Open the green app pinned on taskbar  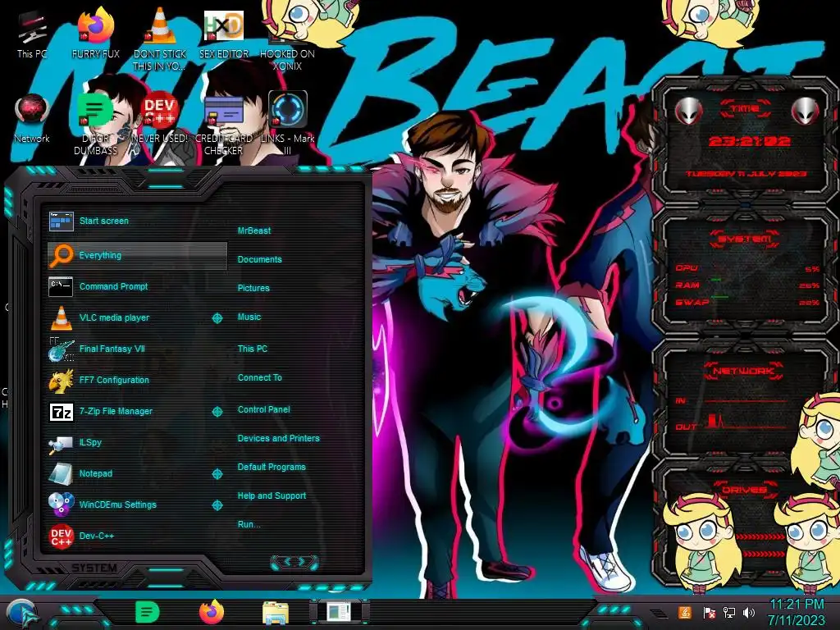tap(147, 612)
